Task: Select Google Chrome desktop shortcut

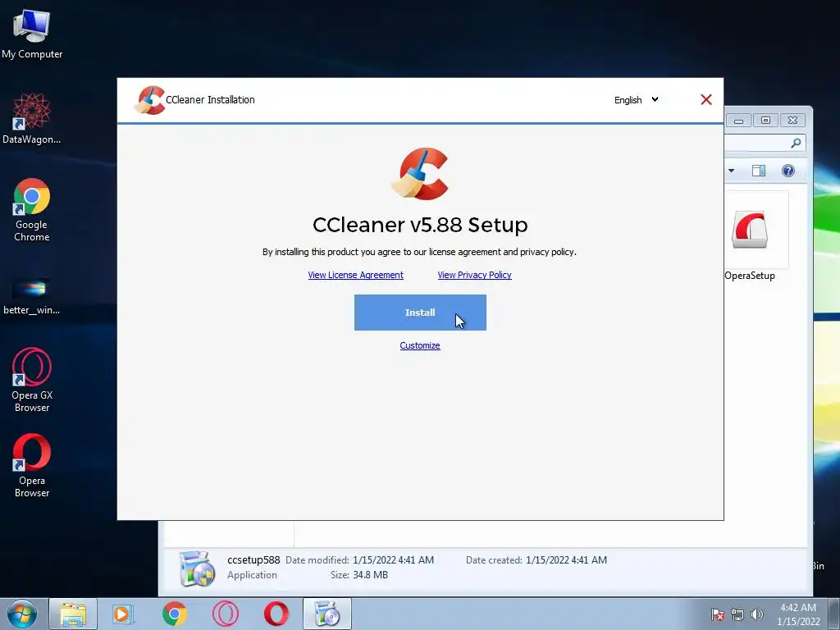Action: coord(32,210)
